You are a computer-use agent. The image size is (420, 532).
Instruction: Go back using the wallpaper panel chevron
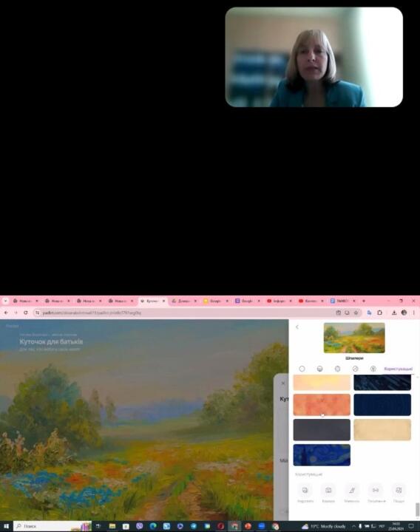click(x=297, y=327)
